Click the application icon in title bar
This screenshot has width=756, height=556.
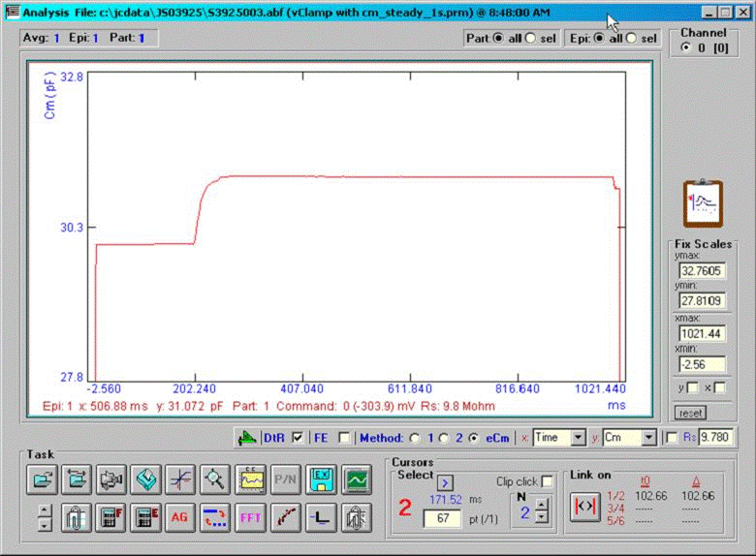[12, 12]
